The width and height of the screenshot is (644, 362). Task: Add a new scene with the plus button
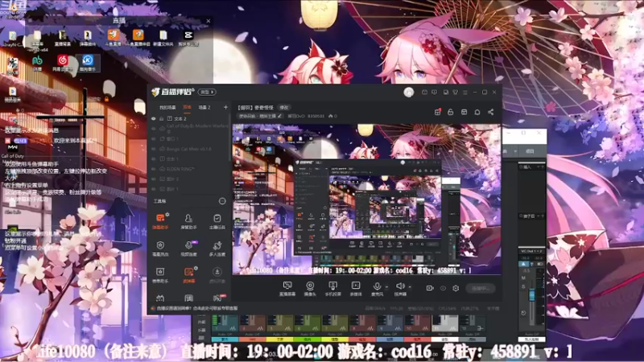(225, 107)
